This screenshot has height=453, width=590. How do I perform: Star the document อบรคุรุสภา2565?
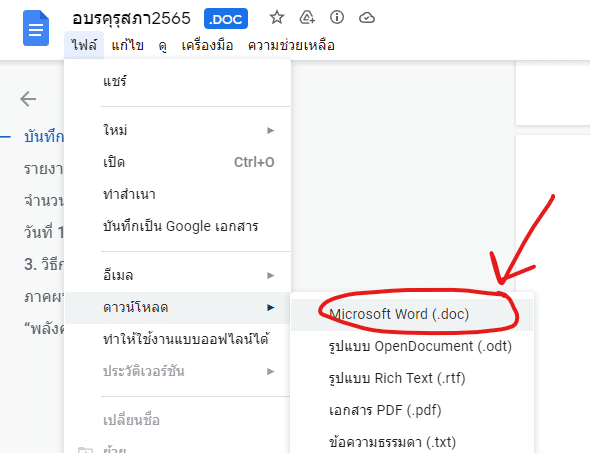point(277,17)
